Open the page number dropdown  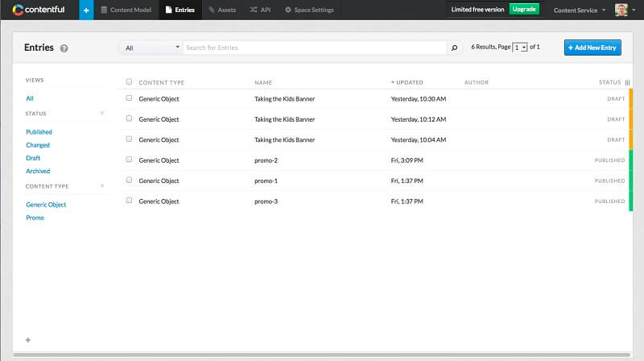click(x=520, y=48)
